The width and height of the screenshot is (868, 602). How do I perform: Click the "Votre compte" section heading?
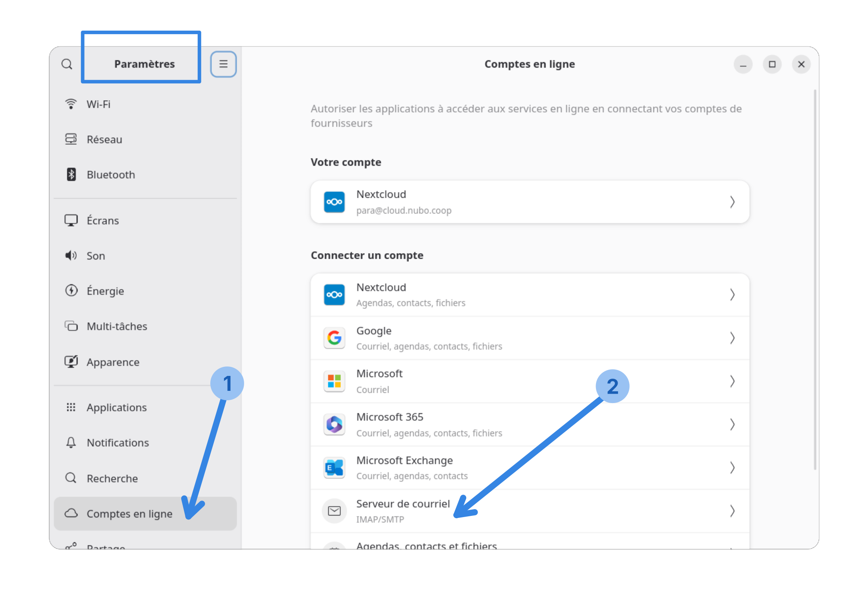(346, 162)
